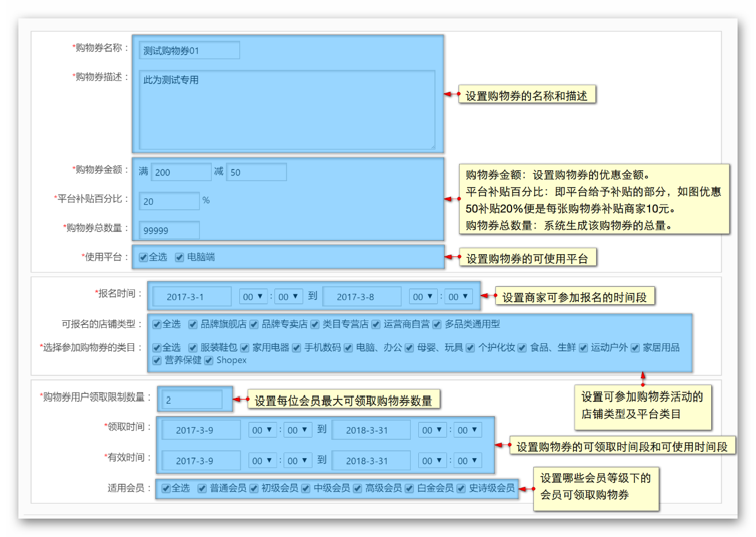The height and width of the screenshot is (537, 756).
Task: Click 领取时间 start date 2017-3-9
Action: (201, 430)
